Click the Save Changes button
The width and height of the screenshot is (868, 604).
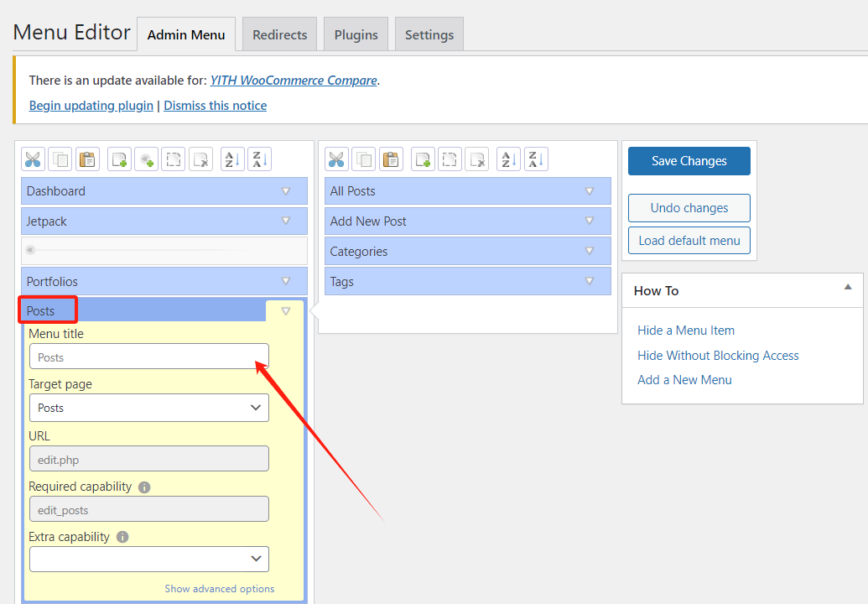(x=689, y=161)
